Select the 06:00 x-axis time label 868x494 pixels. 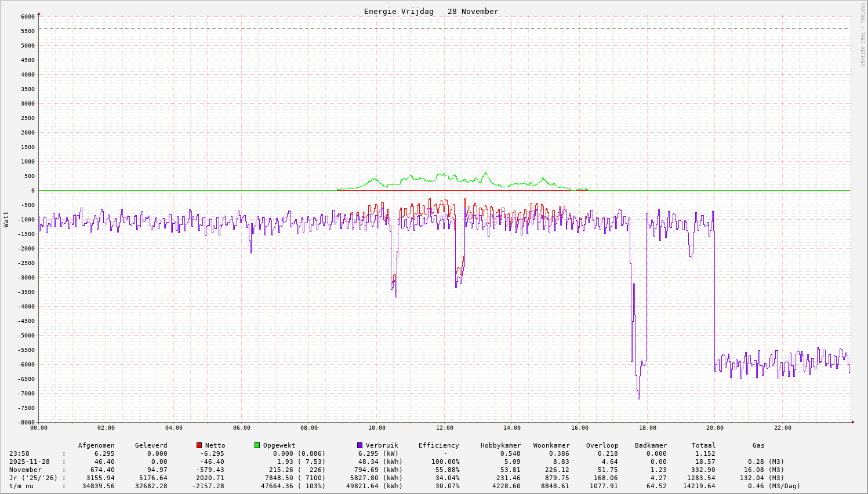coord(241,428)
